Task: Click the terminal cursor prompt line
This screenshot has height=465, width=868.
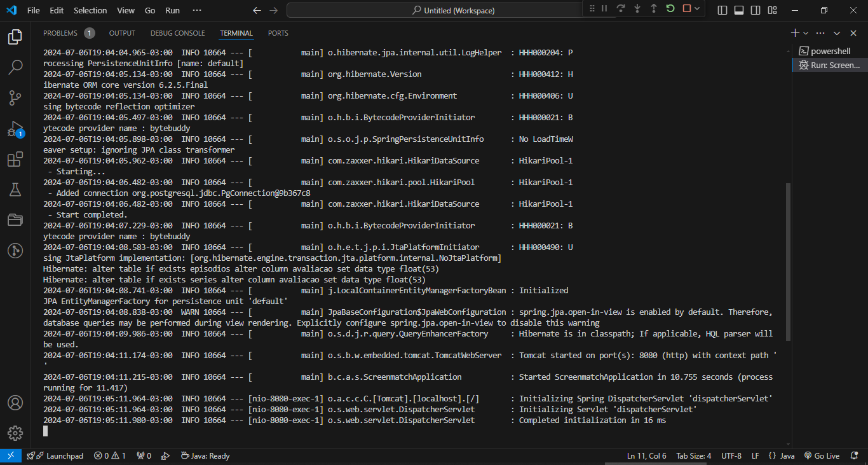Action: tap(45, 431)
